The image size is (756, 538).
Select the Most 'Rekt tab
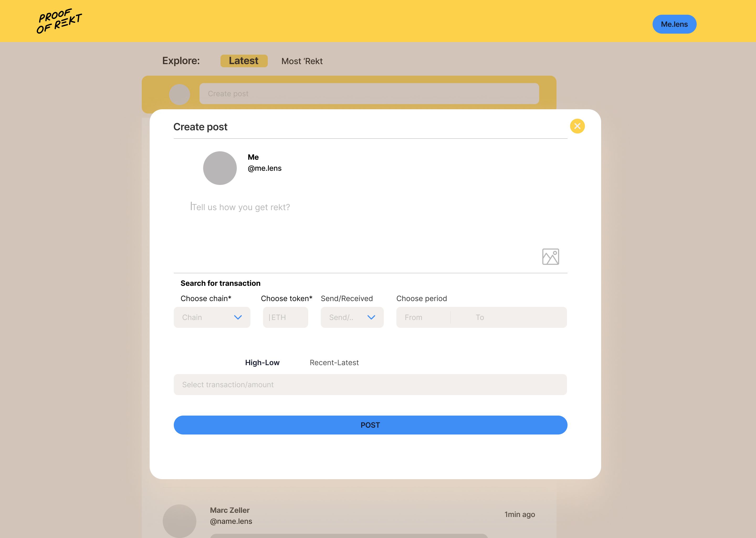(x=301, y=61)
